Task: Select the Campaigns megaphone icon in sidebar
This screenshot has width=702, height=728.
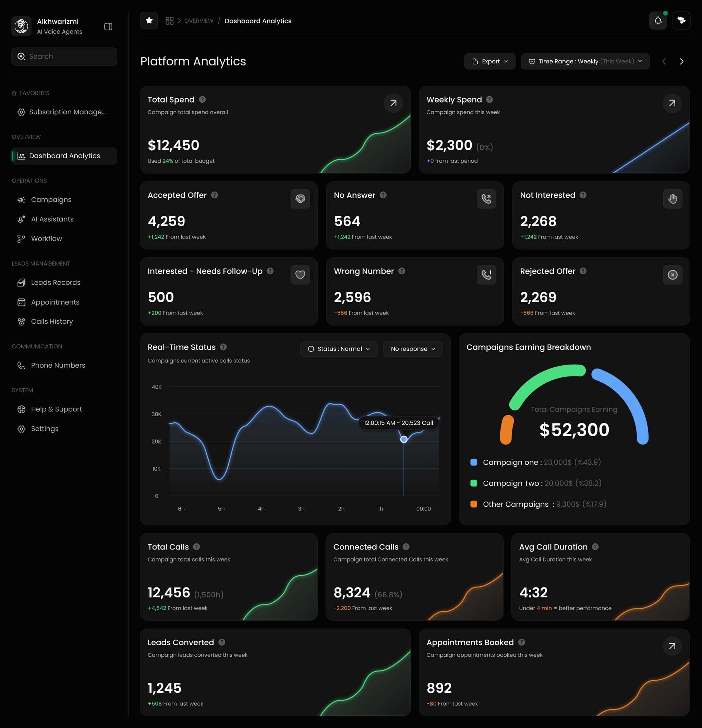Action: click(x=22, y=199)
